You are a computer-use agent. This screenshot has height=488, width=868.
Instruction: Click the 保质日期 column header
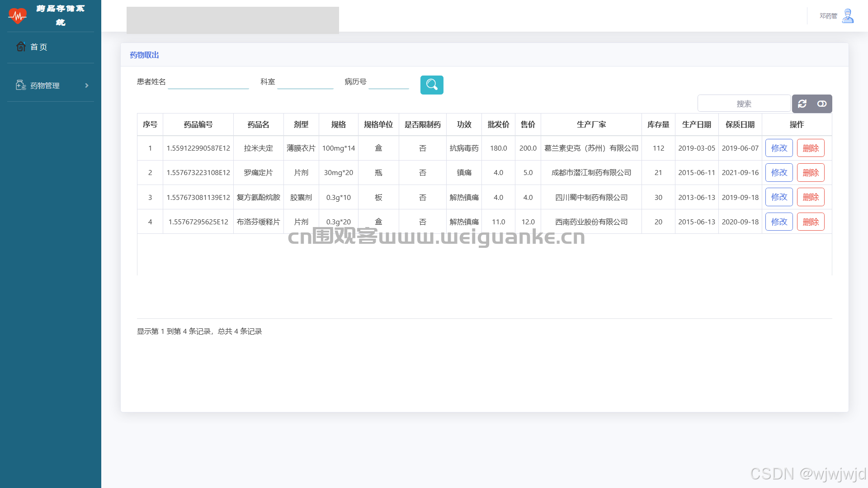click(x=740, y=124)
